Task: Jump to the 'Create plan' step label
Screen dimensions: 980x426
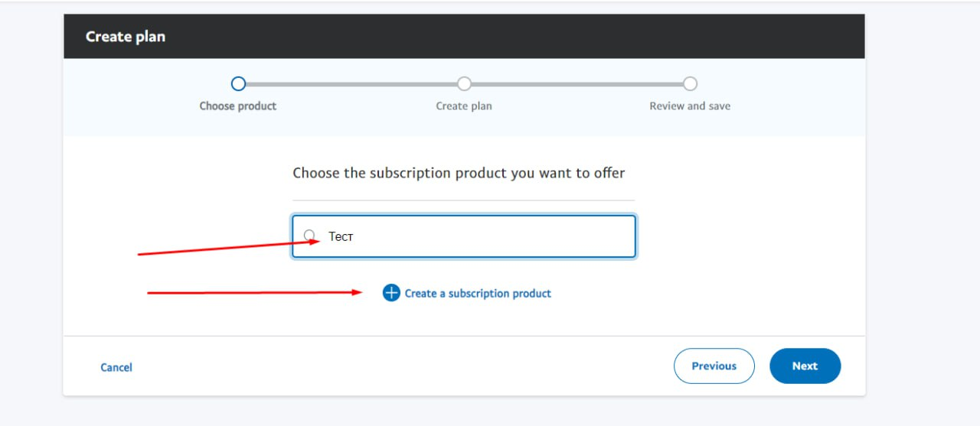Action: tap(464, 106)
